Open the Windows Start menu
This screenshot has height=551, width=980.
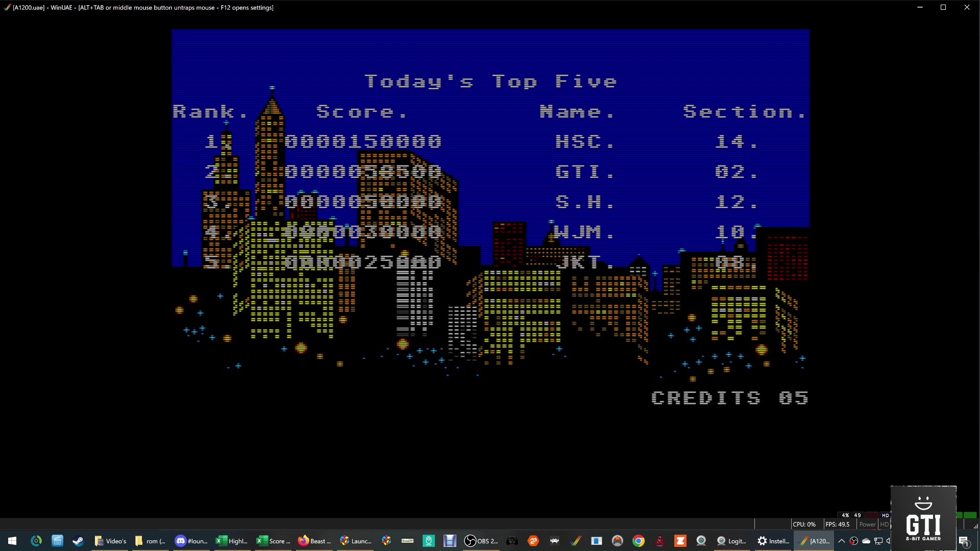click(x=12, y=541)
